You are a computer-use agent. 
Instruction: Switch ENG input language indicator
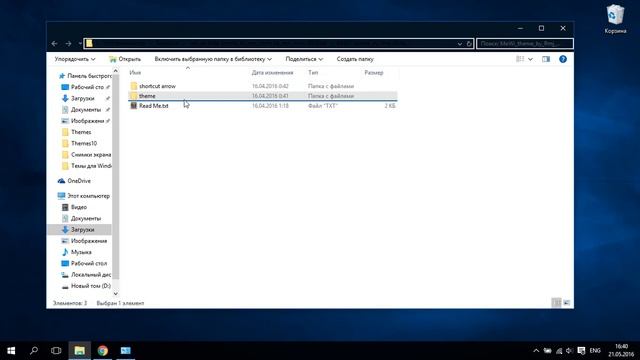coord(595,351)
